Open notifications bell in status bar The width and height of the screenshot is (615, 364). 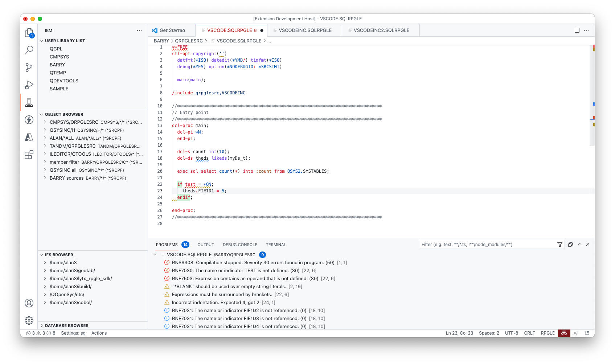[x=587, y=333]
